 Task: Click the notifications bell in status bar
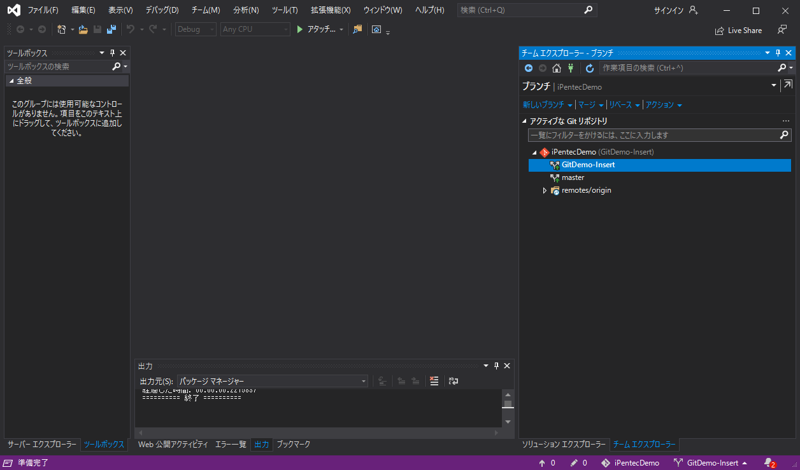pyautogui.click(x=769, y=463)
